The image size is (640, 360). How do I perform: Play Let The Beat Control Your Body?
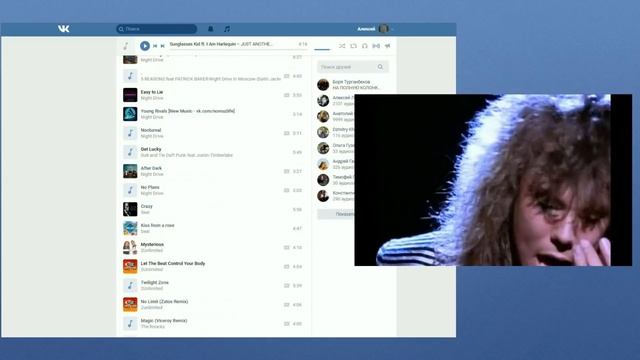[173, 264]
